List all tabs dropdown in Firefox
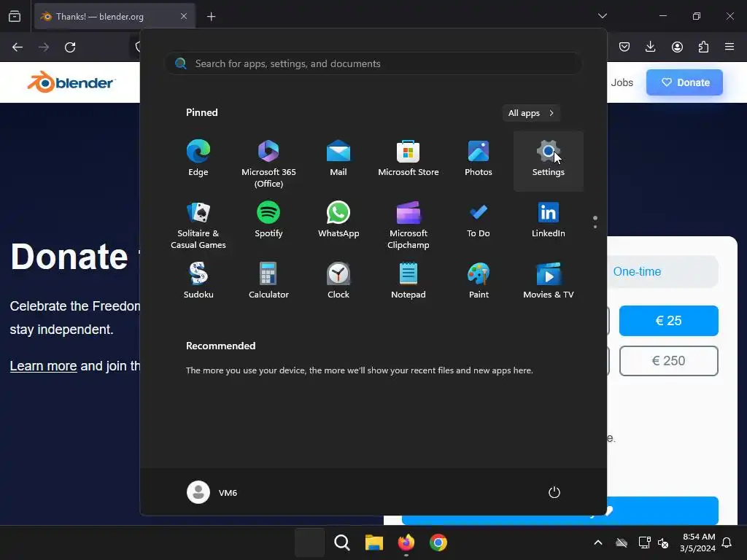This screenshot has width=747, height=560. pyautogui.click(x=603, y=16)
